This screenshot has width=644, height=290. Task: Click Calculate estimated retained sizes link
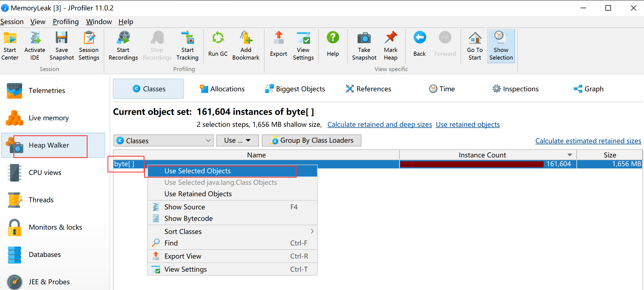(588, 141)
